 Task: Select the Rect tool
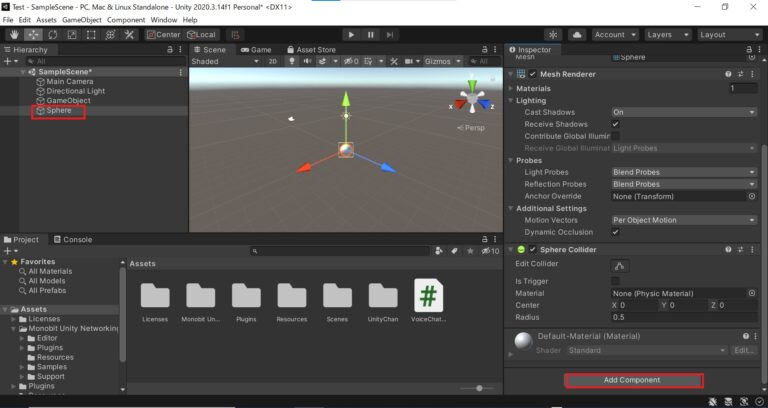(x=91, y=35)
